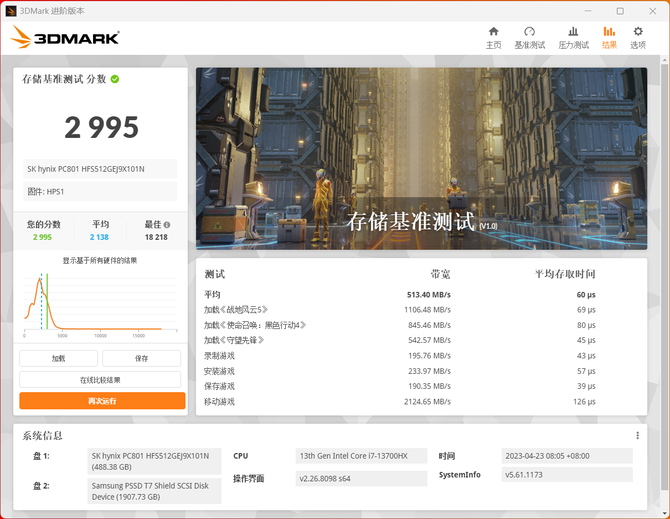Click the 平均 bandwidth 513.40 MB/s value
This screenshot has width=670, height=519.
(429, 295)
